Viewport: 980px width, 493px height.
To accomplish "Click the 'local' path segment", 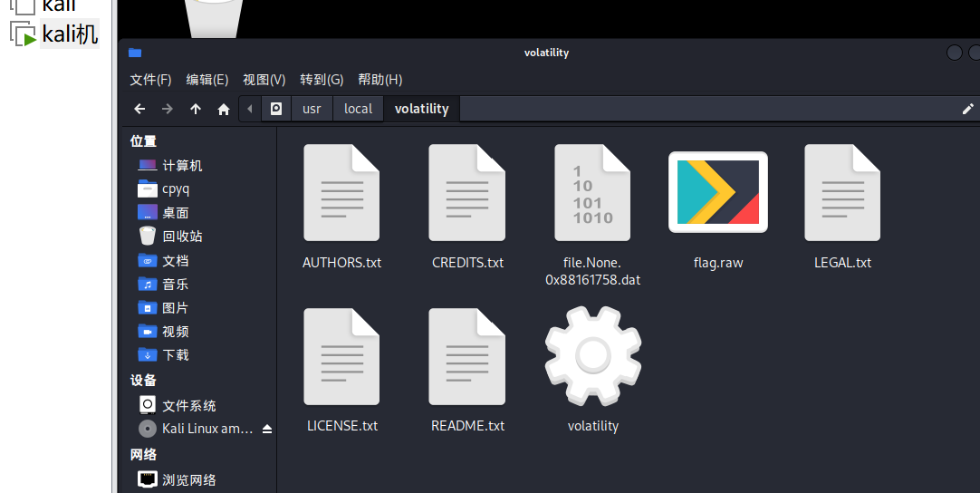I will [x=358, y=109].
